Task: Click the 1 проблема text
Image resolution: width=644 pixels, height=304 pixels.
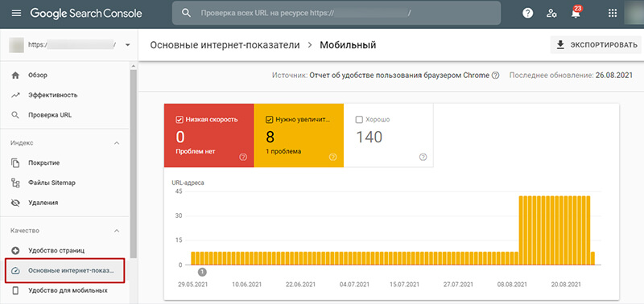Action: (283, 151)
